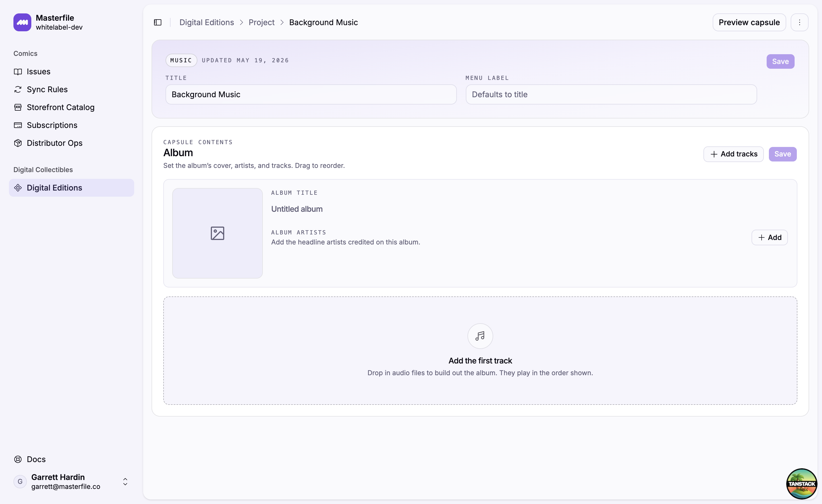Click the Digital Collectibles section label

[x=43, y=170]
